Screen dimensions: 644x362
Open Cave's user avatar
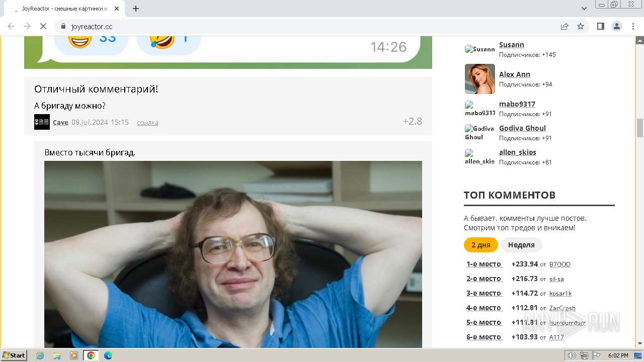pyautogui.click(x=42, y=122)
